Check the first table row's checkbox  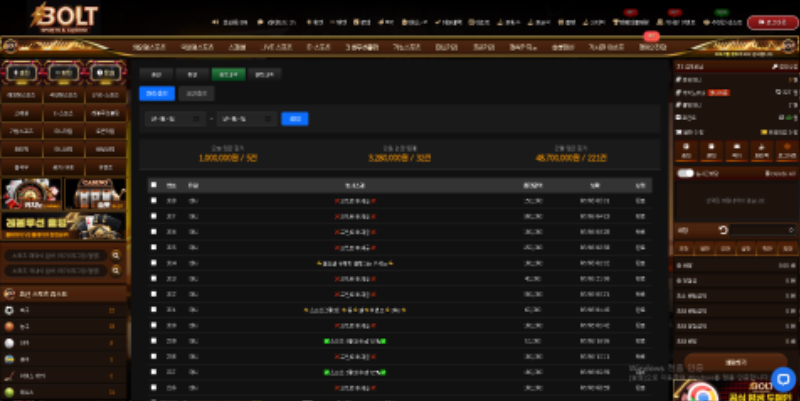(x=154, y=200)
